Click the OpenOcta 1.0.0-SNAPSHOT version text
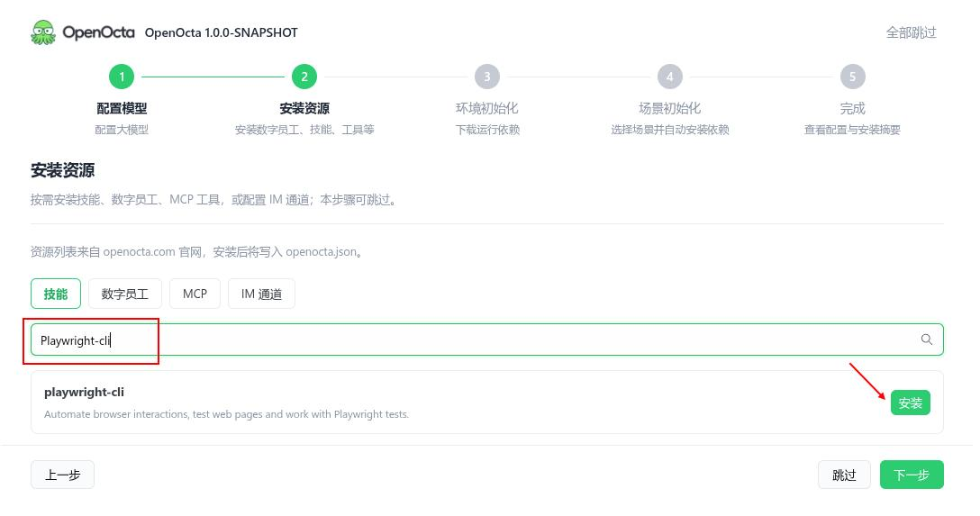The width and height of the screenshot is (980, 516). pos(222,32)
